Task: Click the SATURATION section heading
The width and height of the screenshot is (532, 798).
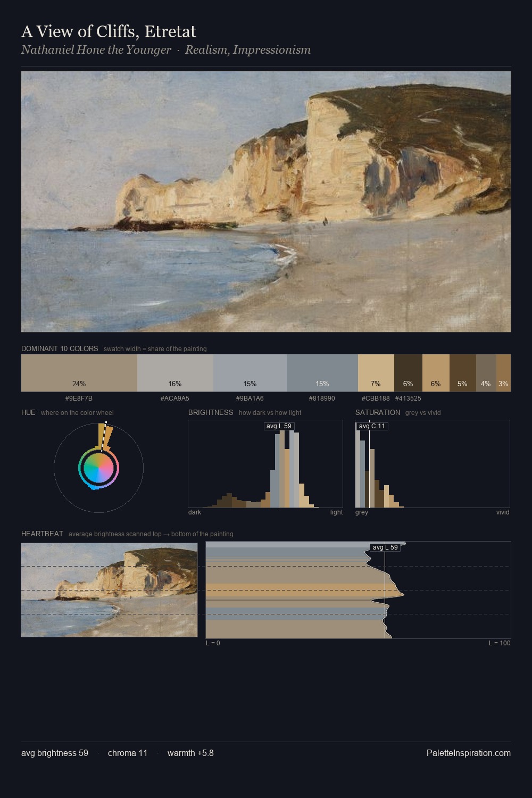Action: click(x=378, y=412)
